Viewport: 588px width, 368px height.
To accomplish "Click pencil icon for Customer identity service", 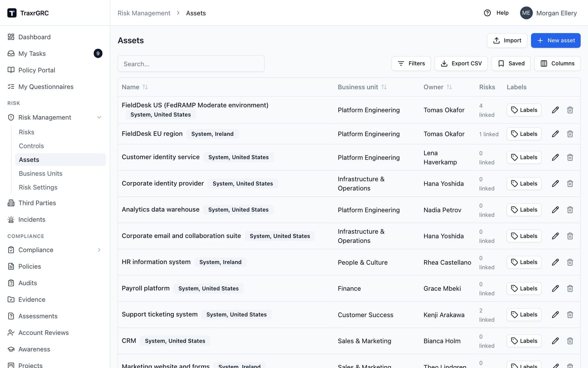I will [555, 158].
